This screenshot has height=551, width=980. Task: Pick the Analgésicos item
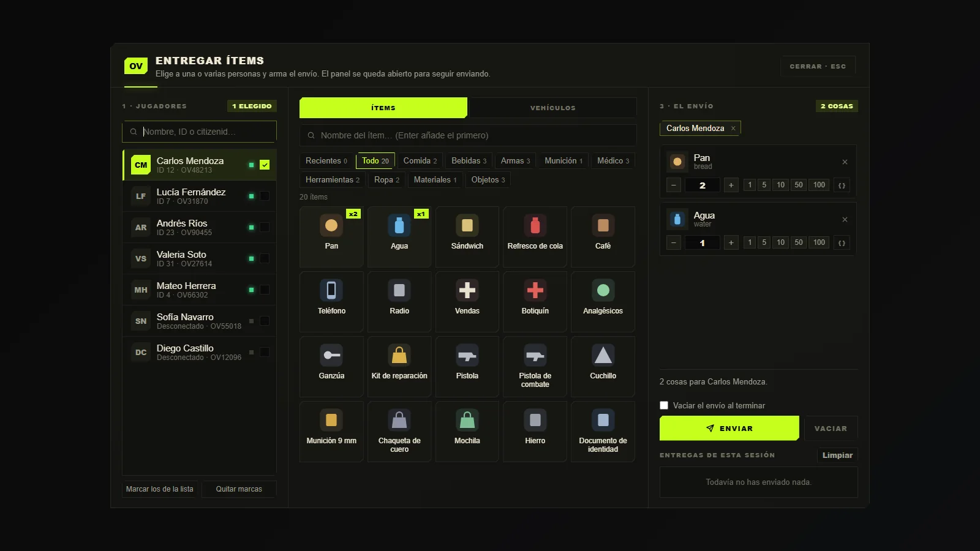(x=603, y=301)
